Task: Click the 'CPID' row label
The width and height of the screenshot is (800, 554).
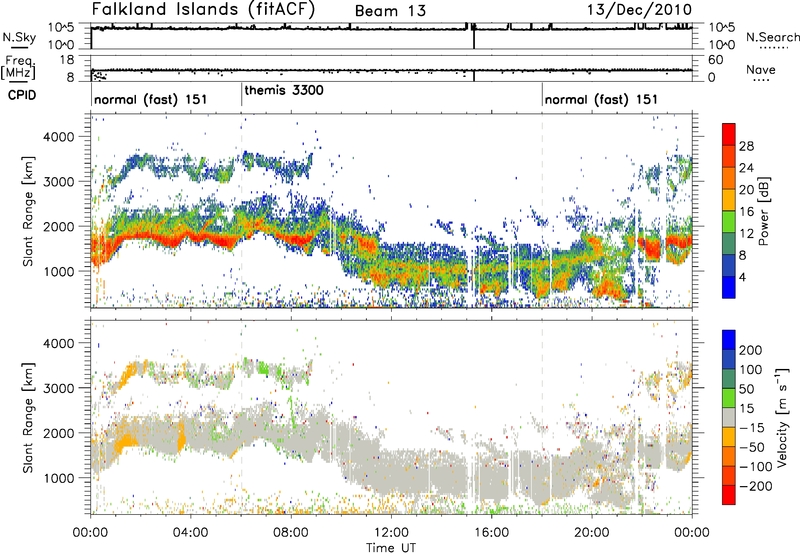Action: pyautogui.click(x=22, y=95)
